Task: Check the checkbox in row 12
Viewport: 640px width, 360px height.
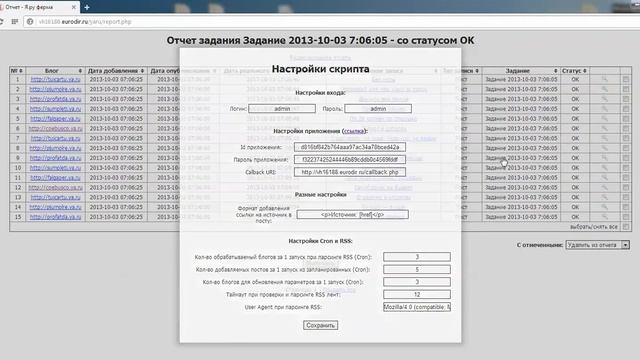Action: pos(626,187)
